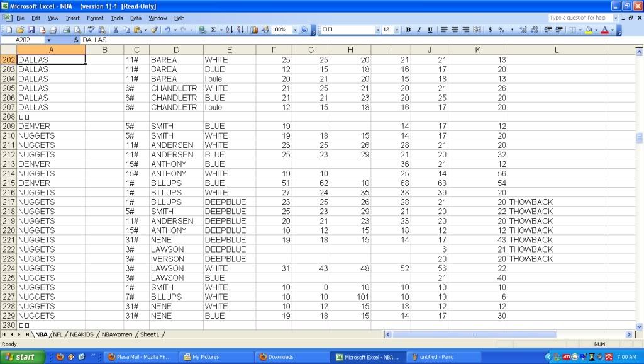The width and height of the screenshot is (644, 364).
Task: Click the Windows Start button
Action: pos(21,356)
